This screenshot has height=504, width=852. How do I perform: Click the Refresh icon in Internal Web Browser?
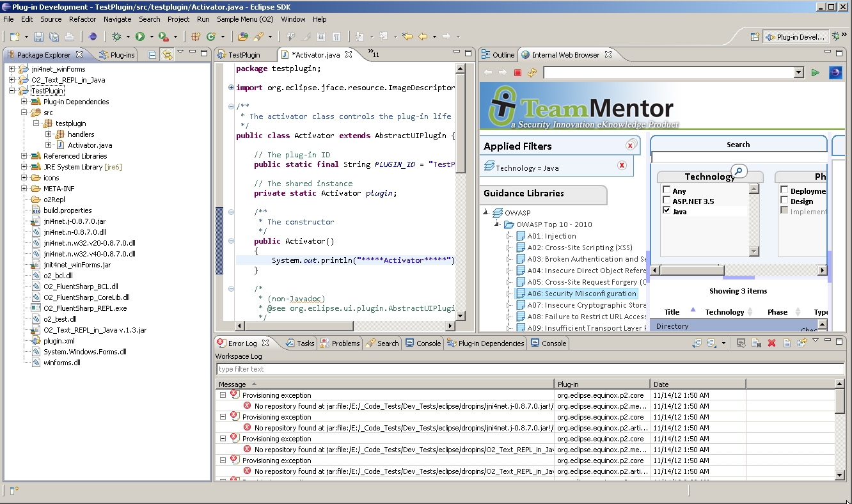click(532, 72)
